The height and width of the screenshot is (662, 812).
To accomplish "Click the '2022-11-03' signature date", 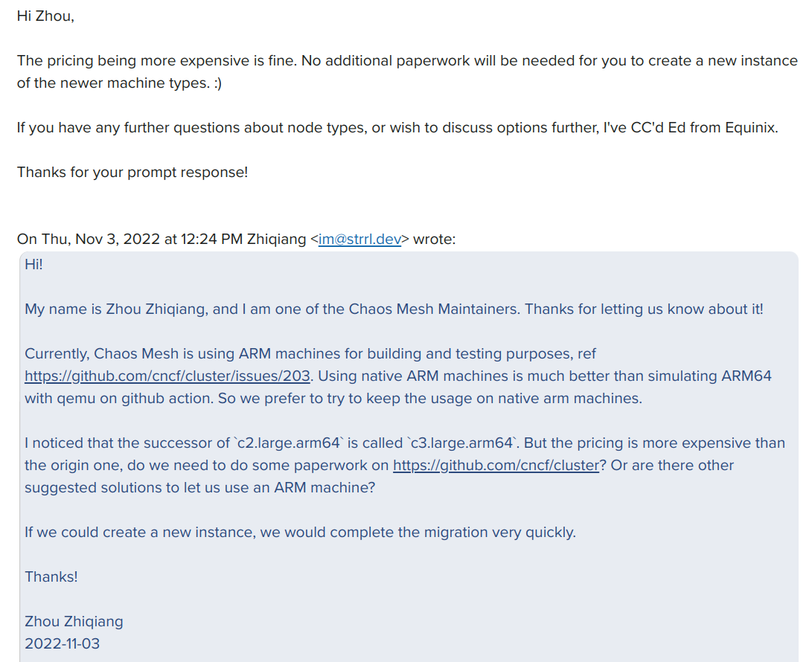I will (x=62, y=643).
